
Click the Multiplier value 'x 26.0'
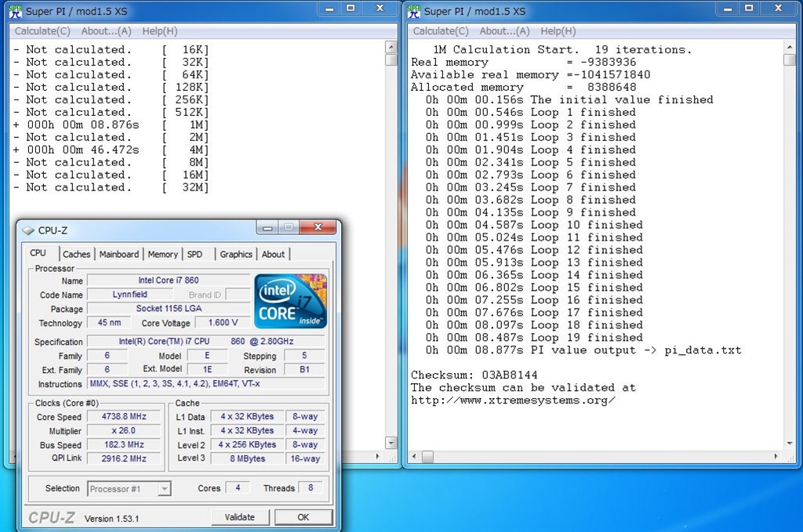pos(124,431)
